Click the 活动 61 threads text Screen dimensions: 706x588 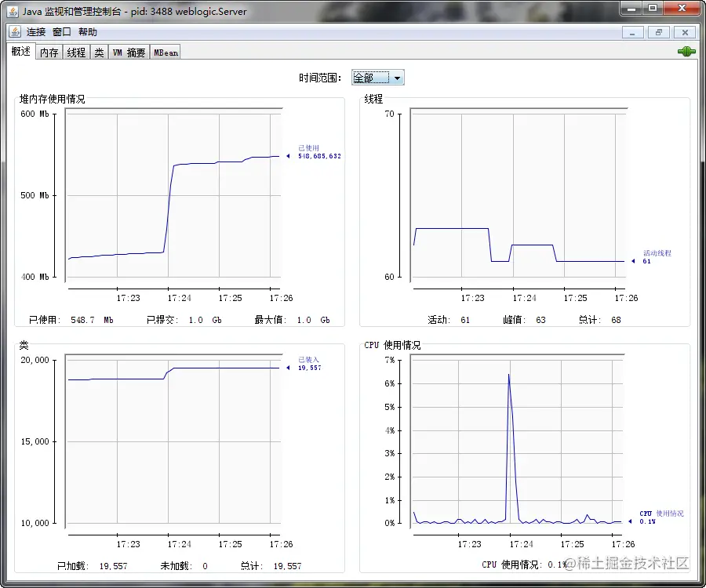point(449,320)
